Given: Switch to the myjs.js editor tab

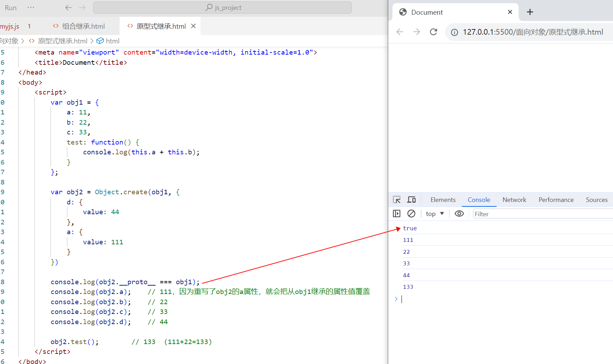Looking at the screenshot, I should 16,26.
